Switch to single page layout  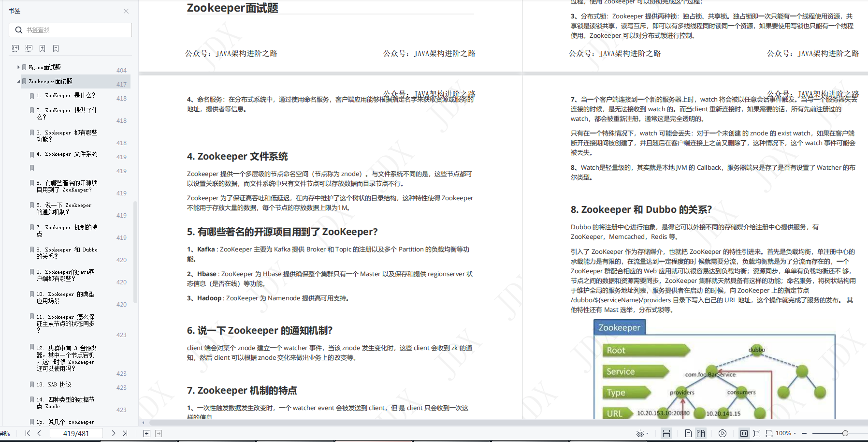click(x=688, y=433)
